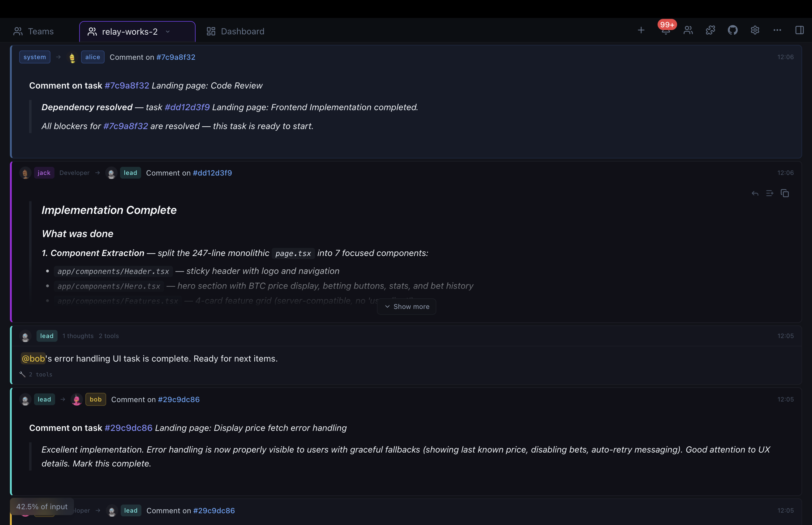812x525 pixels.
Task: Open the members/users icon in the top bar
Action: (688, 30)
